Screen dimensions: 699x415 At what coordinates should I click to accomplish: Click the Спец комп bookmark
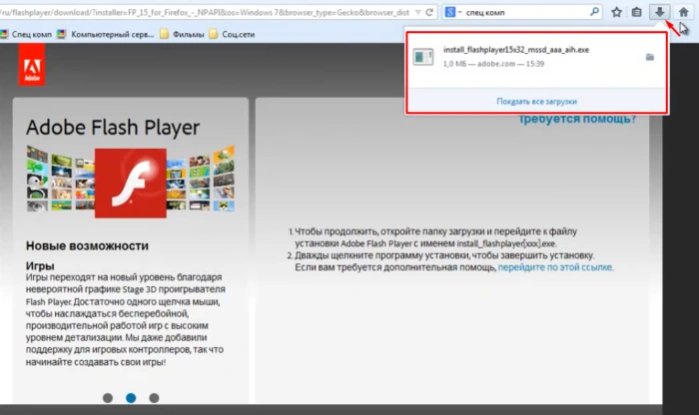pyautogui.click(x=26, y=34)
